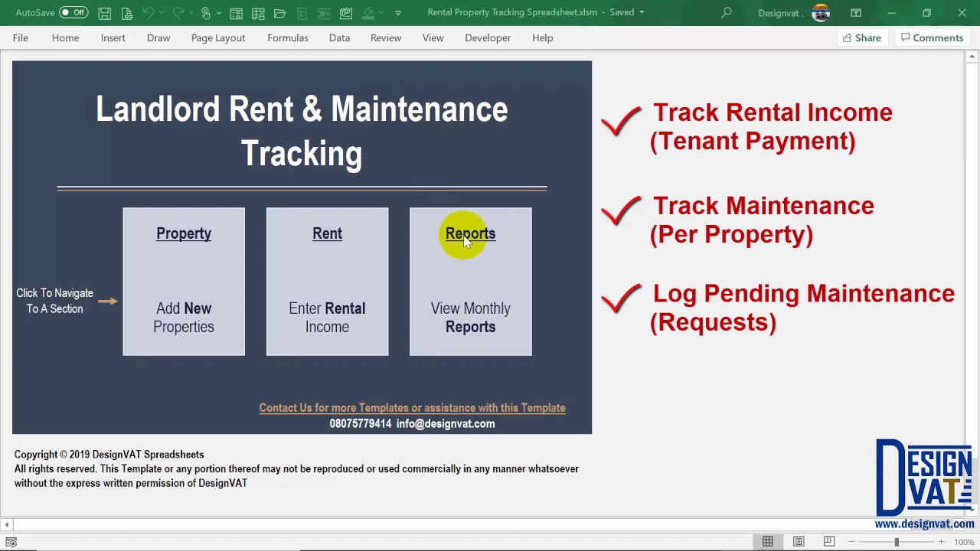This screenshot has width=980, height=551.
Task: Click the Fill Color paint bucket icon
Action: click(x=368, y=13)
